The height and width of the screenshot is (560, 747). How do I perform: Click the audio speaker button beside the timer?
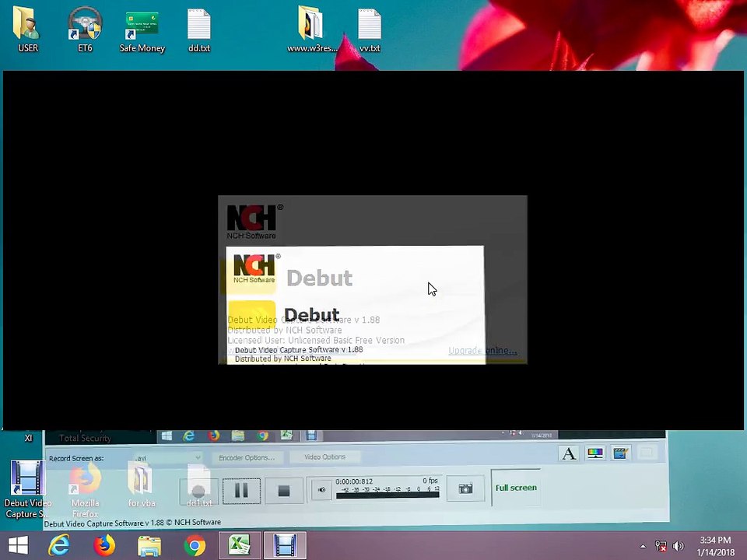coord(322,489)
